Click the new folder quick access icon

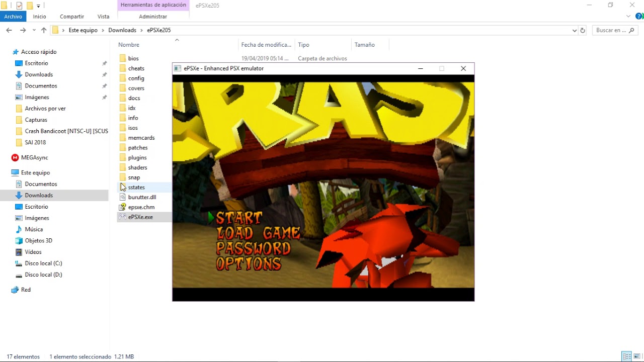30,6
